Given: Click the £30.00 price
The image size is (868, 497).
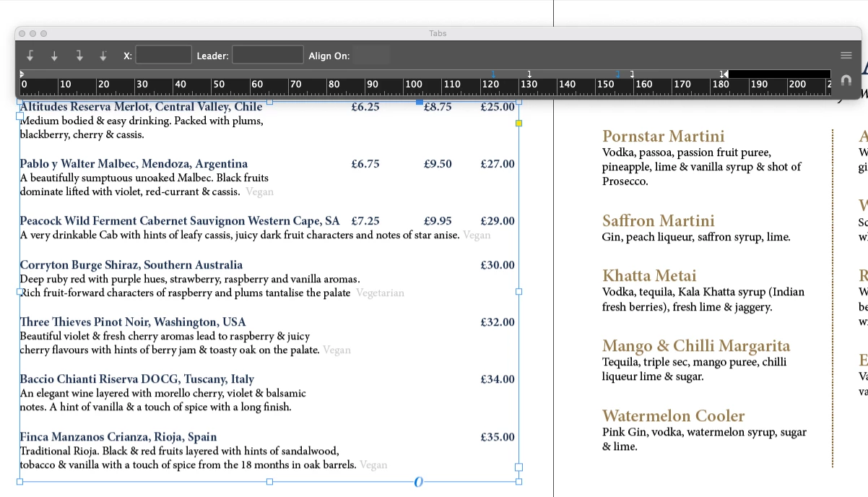Looking at the screenshot, I should coord(498,264).
